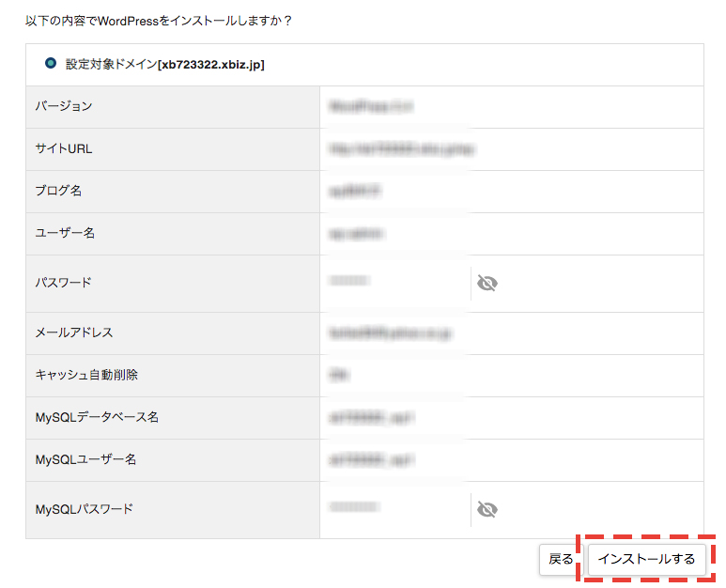Click the MySQLユーザー名 row label
The height and width of the screenshot is (588, 726).
point(85,459)
